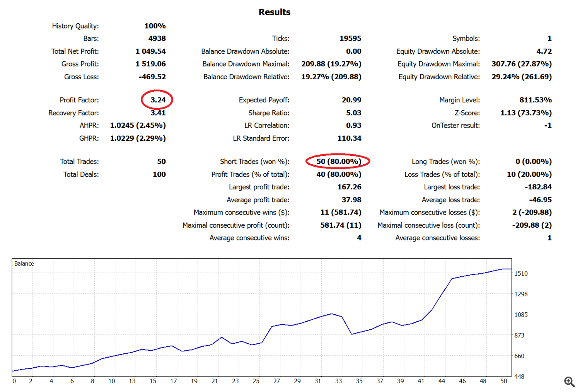This screenshot has height=392, width=580.
Task: Click the Margin Level value 811.53%
Action: [x=535, y=100]
